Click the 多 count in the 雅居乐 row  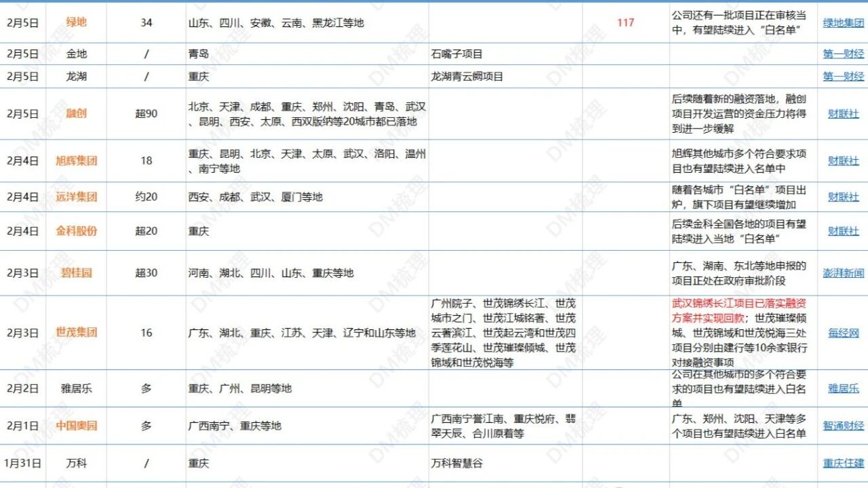click(x=146, y=388)
